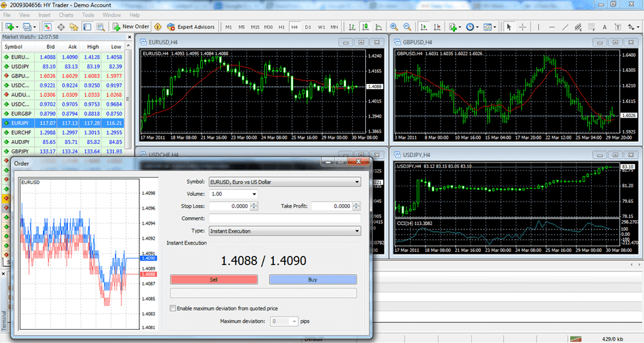Open the Tools menu

click(88, 15)
